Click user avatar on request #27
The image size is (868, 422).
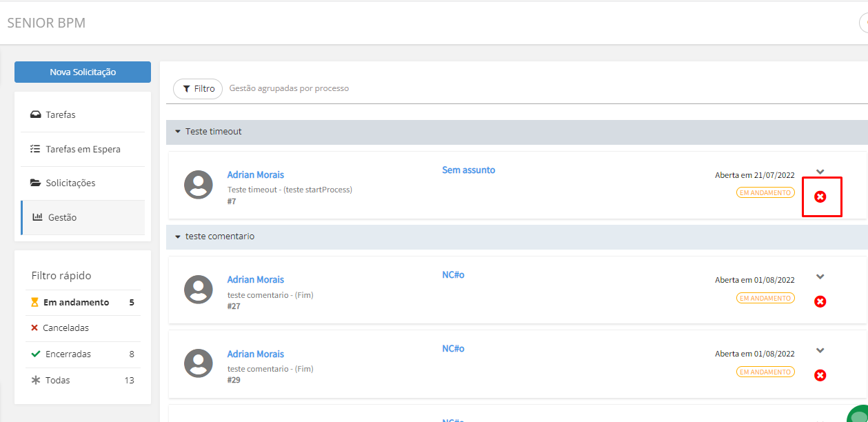199,290
